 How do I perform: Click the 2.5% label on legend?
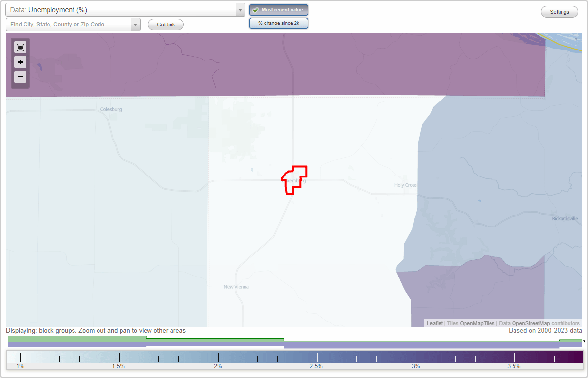pos(317,366)
